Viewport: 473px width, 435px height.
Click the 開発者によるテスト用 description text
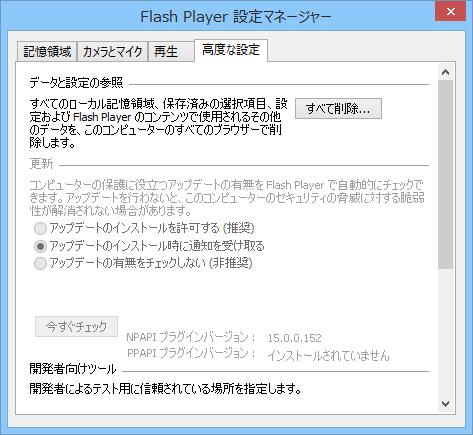(165, 389)
